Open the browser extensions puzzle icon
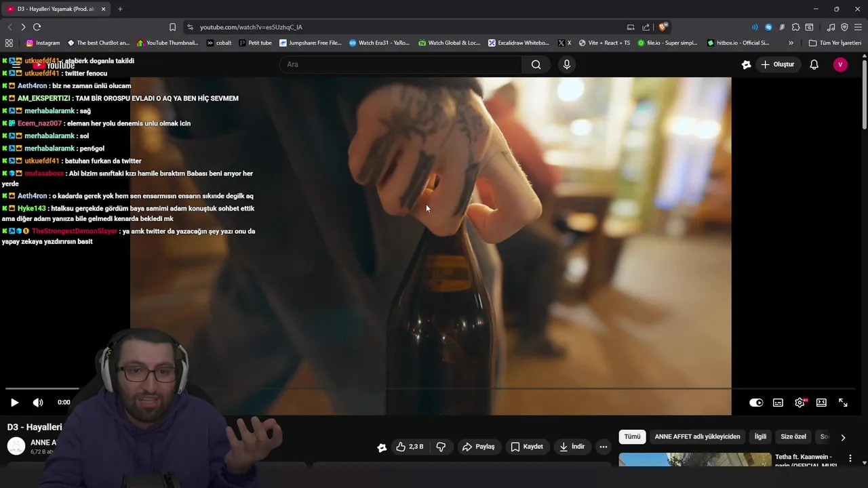 (795, 27)
